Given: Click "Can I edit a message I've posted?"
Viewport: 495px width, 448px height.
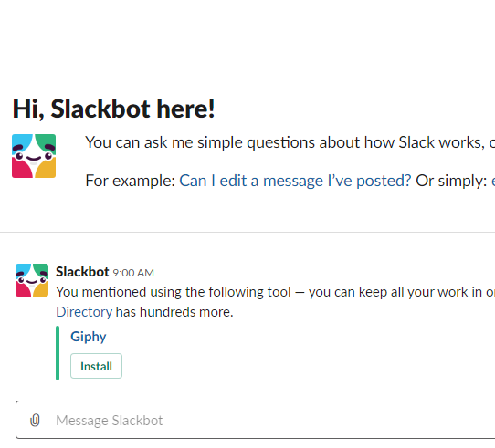Looking at the screenshot, I should point(295,181).
